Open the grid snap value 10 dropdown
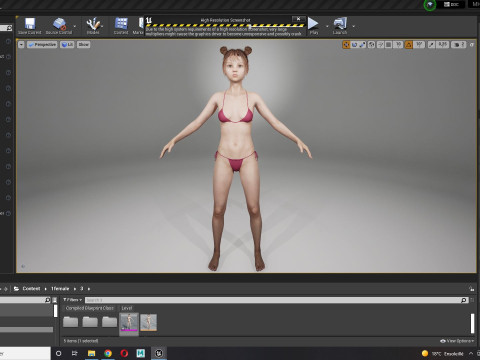The image size is (480, 360). (398, 45)
